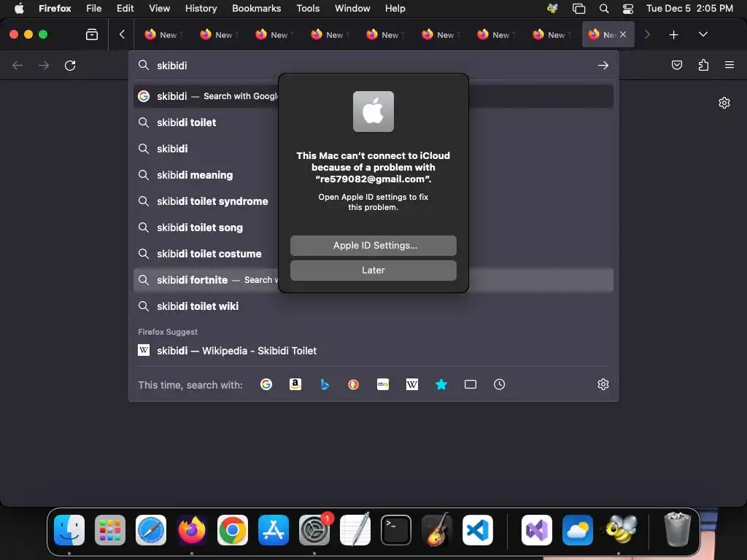747x560 pixels.
Task: Open the Help menu
Action: point(395,8)
